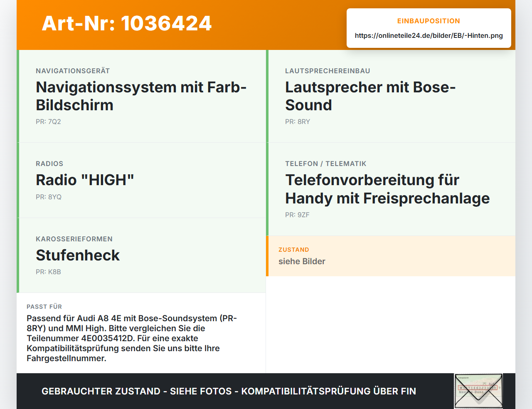The width and height of the screenshot is (532, 409).
Task: Click the PR: 8RY code
Action: click(298, 121)
